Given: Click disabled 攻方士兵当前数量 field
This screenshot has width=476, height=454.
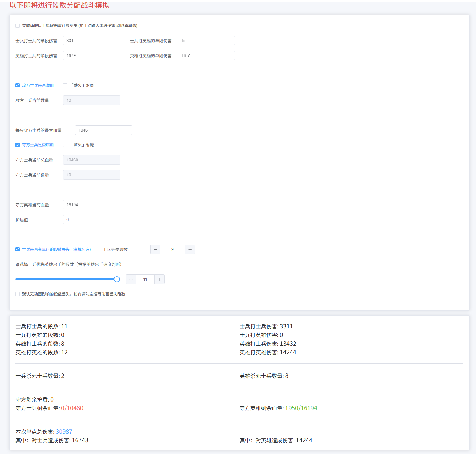Looking at the screenshot, I should (x=92, y=100).
